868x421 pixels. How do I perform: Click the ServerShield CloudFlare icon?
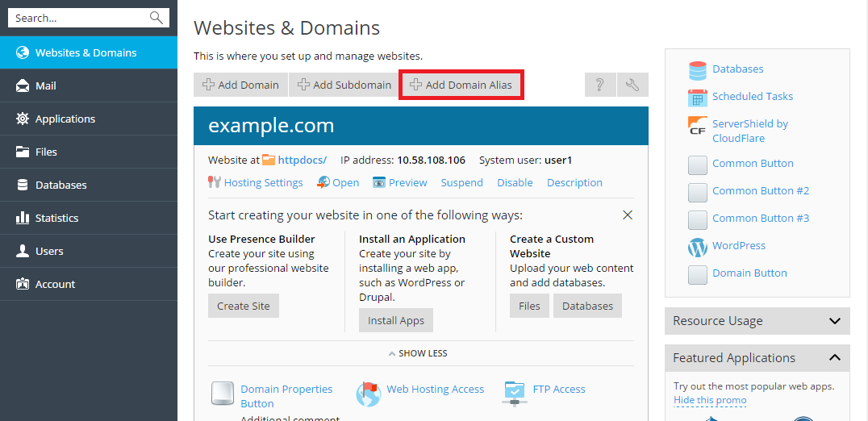click(x=697, y=125)
